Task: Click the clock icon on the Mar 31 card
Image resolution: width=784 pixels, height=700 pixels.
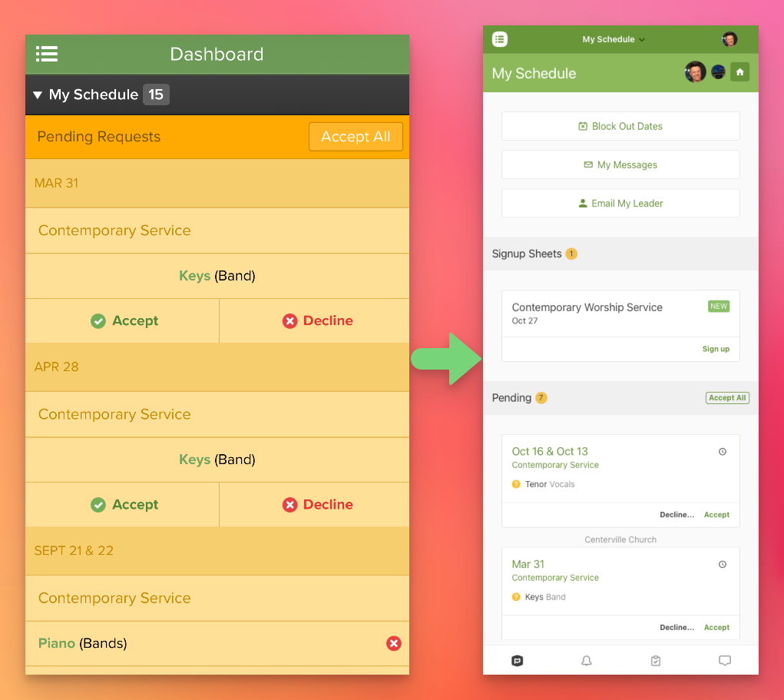Action: 722,565
